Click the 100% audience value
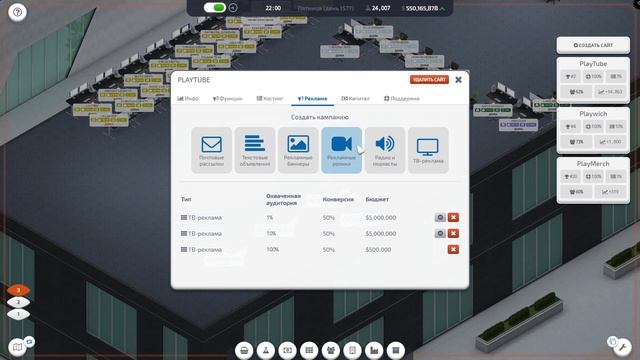 273,249
